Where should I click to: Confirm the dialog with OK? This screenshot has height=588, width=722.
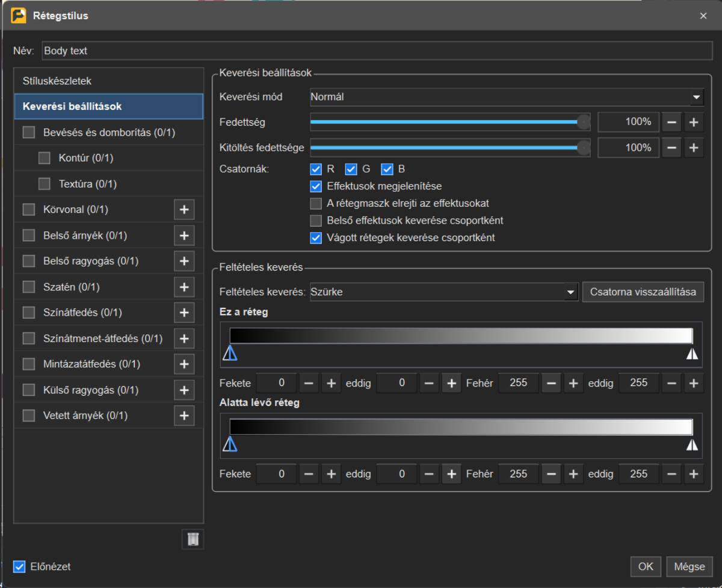click(646, 566)
